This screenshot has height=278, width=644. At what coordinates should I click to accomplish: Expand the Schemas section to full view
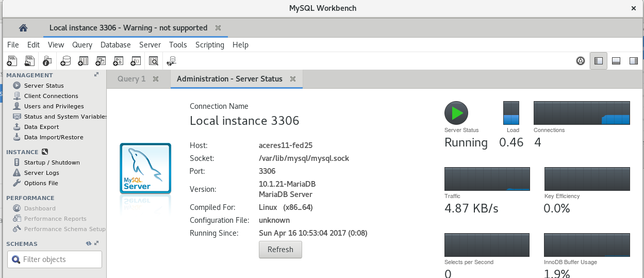tap(96, 243)
